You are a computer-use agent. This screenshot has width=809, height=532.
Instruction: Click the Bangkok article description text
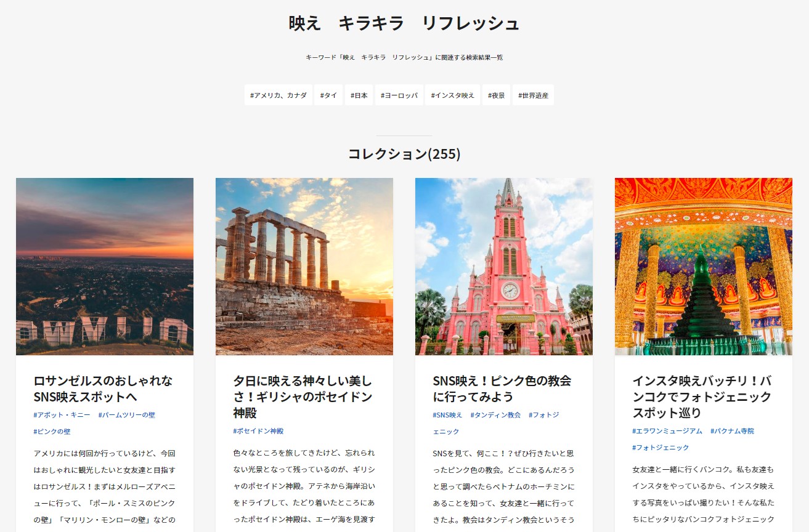click(703, 498)
